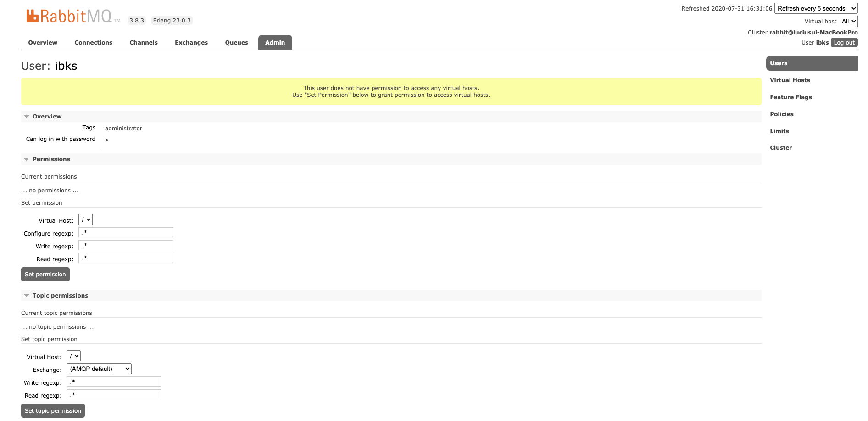The width and height of the screenshot is (868, 421).
Task: Click the Set permission button
Action: click(x=45, y=275)
